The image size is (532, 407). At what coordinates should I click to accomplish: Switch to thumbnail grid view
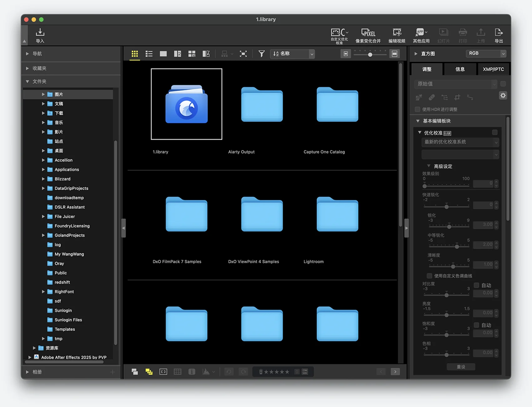135,54
